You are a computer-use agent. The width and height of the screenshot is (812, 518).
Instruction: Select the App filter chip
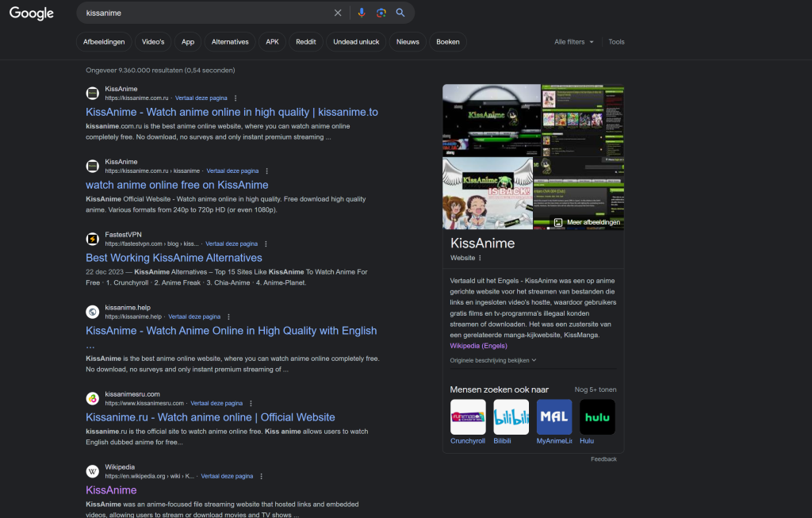click(x=188, y=42)
